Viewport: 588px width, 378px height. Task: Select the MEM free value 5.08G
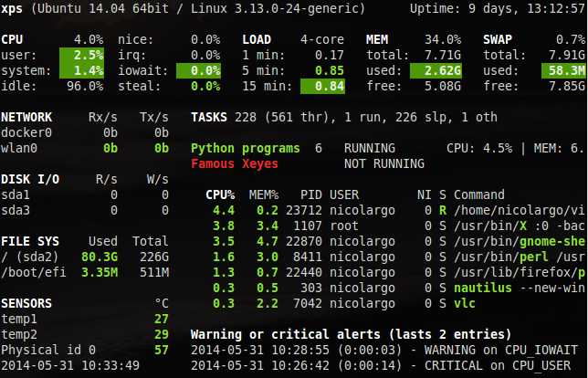pyautogui.click(x=443, y=86)
